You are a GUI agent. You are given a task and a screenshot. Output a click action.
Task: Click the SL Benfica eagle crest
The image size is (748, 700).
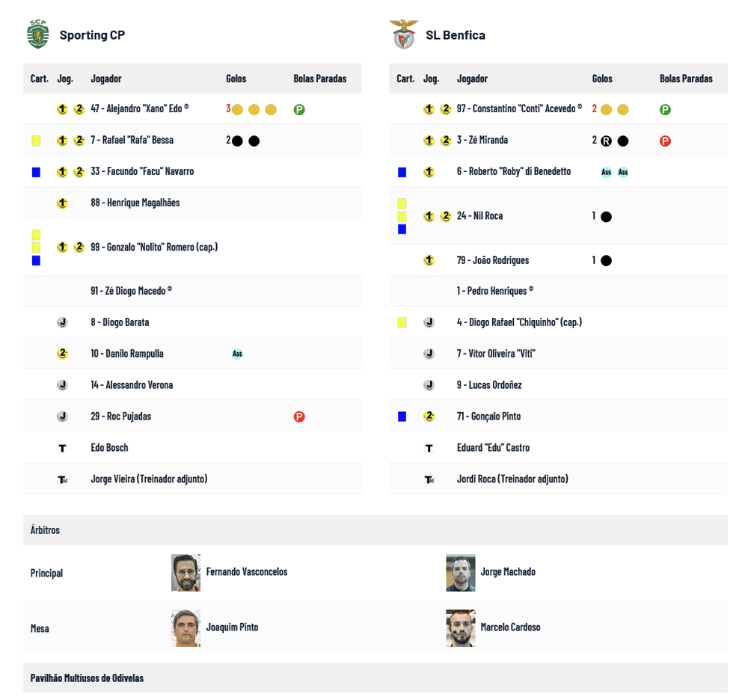click(404, 34)
